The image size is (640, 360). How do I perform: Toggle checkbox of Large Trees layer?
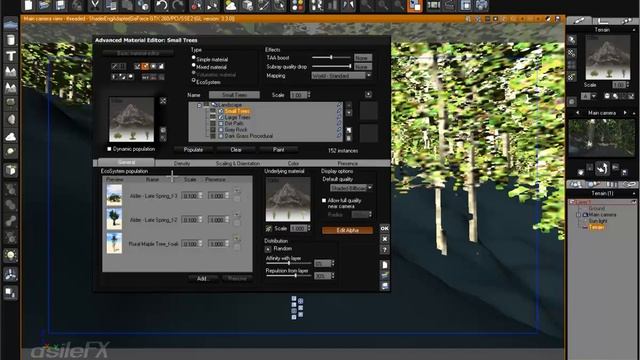coord(221,117)
